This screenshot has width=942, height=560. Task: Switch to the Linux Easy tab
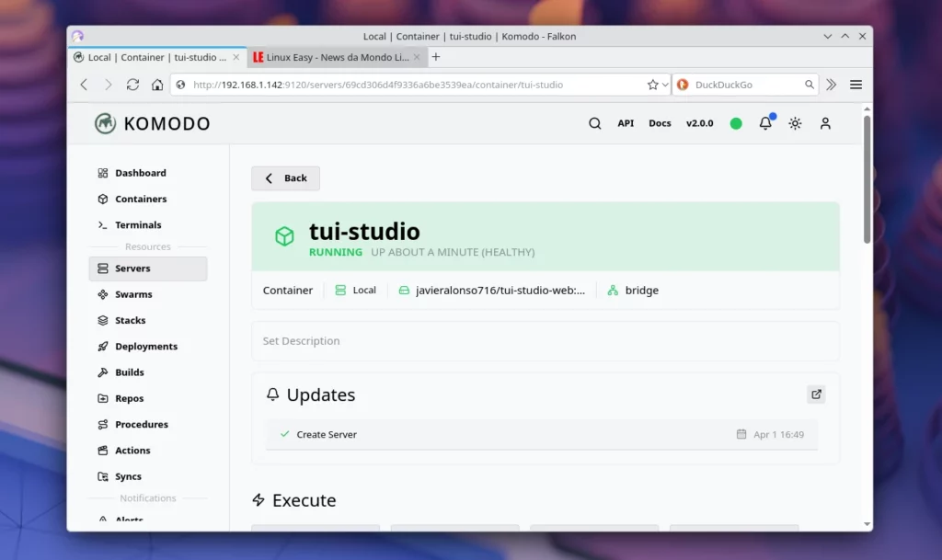[335, 57]
